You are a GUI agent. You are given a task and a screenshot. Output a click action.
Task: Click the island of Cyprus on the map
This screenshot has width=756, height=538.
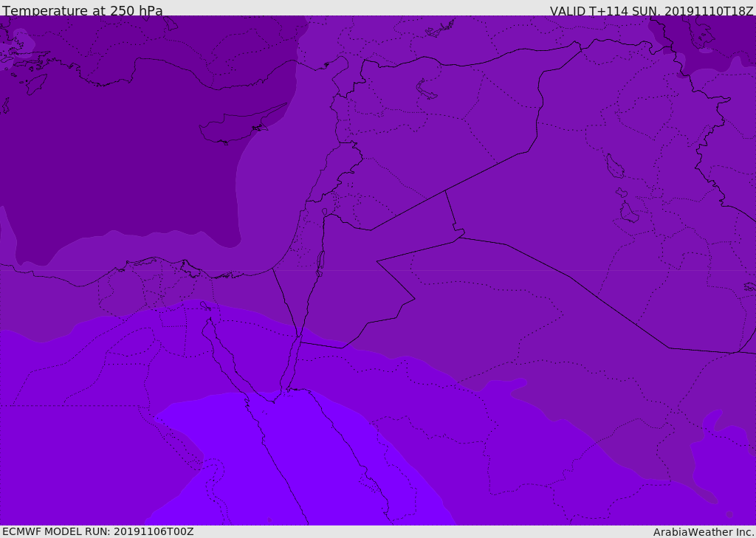[x=241, y=125]
